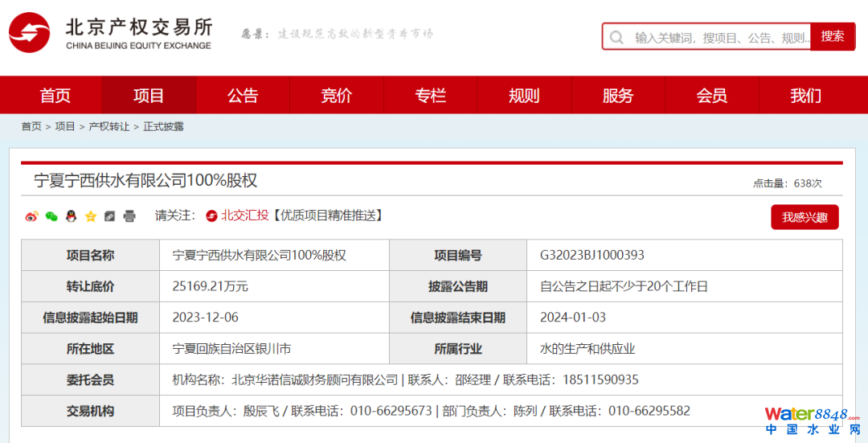Click the 产权转让 breadcrumb link
This screenshot has height=443, width=868.
click(x=108, y=127)
